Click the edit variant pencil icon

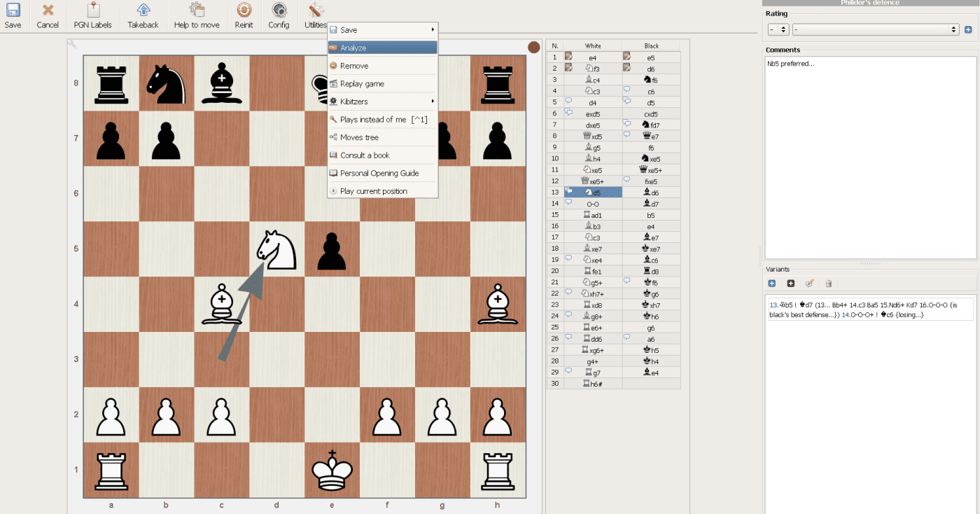[x=810, y=284]
